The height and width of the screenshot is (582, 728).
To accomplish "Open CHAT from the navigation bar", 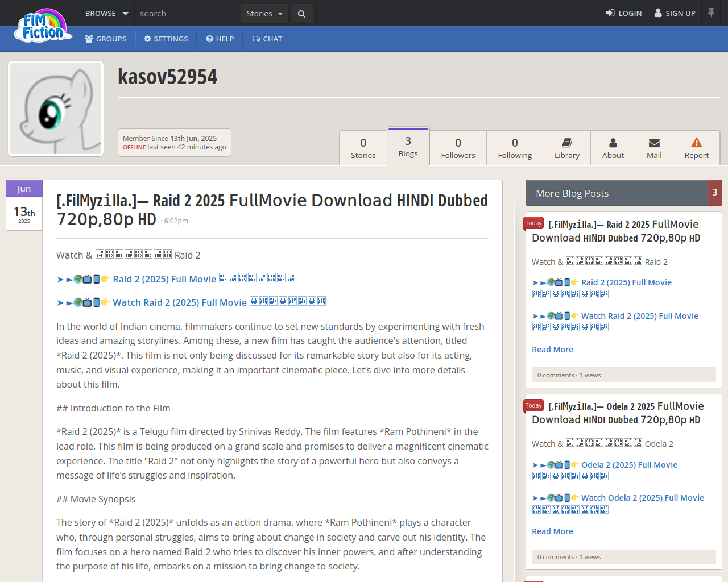I will pos(267,39).
